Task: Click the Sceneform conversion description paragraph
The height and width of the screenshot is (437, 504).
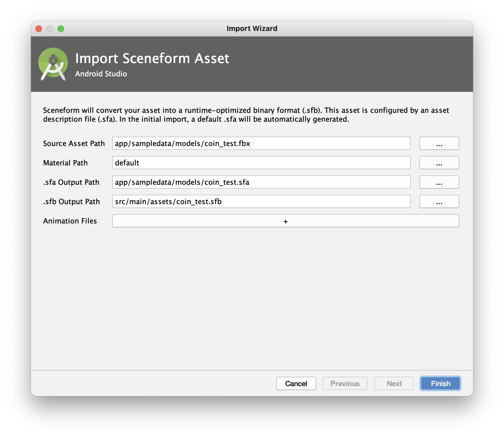Action: pyautogui.click(x=246, y=115)
